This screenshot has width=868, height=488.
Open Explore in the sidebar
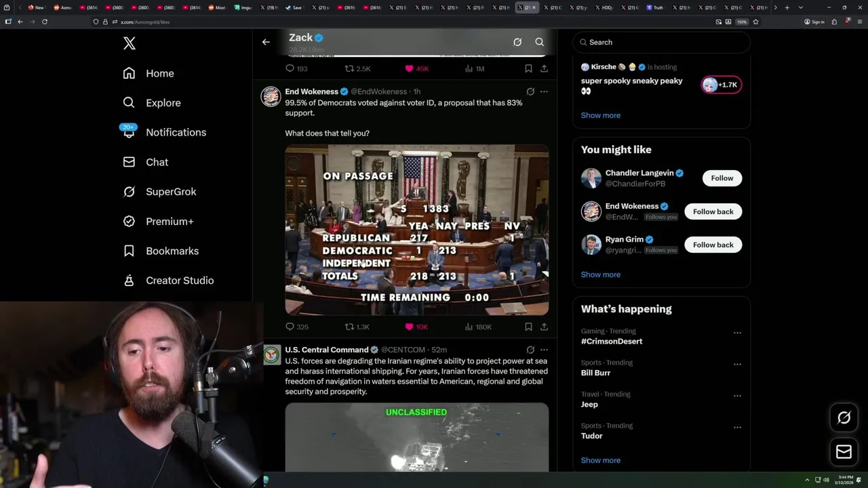tap(152, 103)
